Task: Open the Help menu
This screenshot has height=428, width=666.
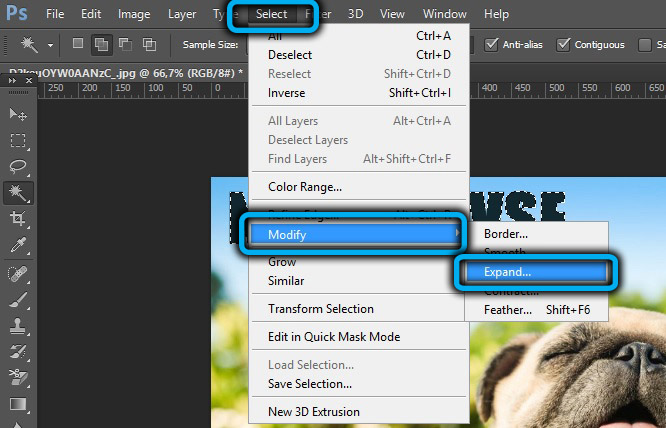Action: (496, 14)
